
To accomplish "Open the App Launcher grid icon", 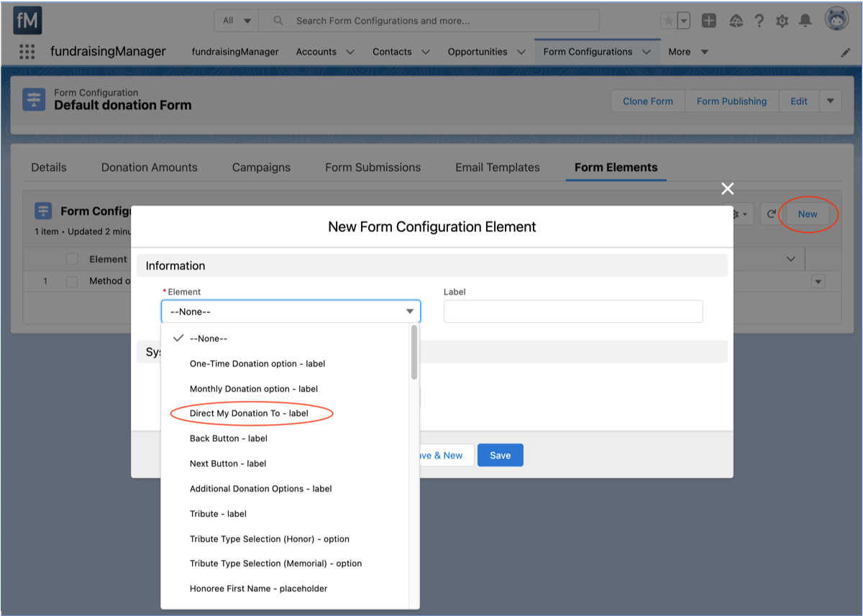I will [x=27, y=52].
